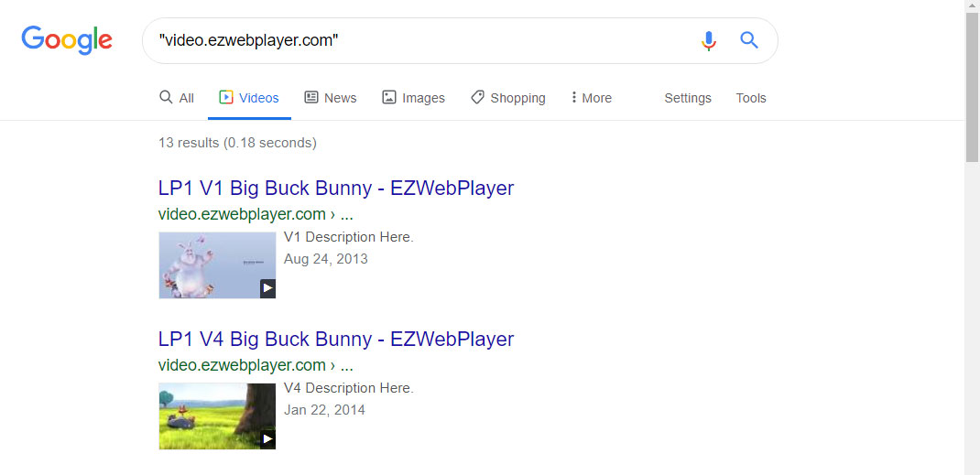Click the blue search magnifier icon
Screen dimensions: 980x475
[x=749, y=40]
